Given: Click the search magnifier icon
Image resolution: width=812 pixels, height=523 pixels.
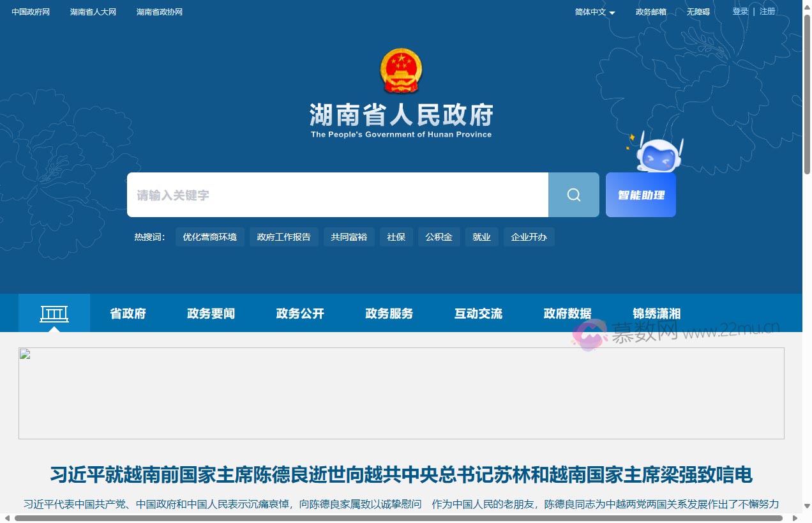Looking at the screenshot, I should tap(573, 195).
